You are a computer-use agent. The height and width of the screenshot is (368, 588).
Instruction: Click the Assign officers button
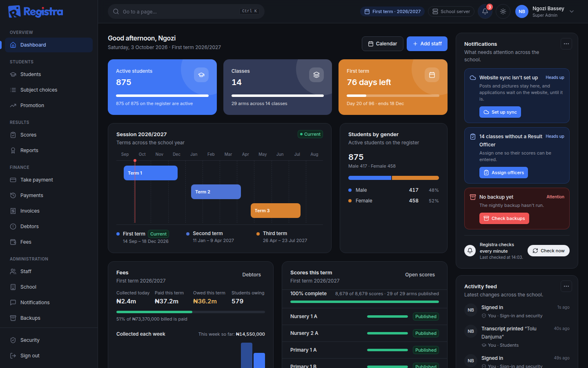[x=503, y=173]
